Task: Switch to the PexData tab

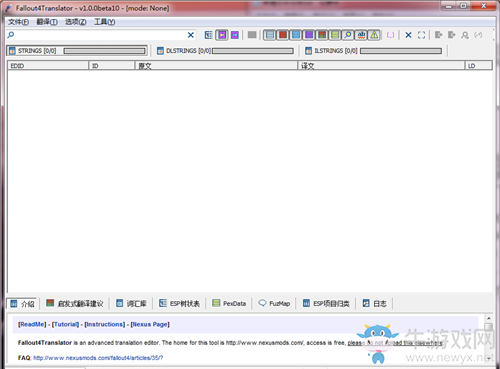Action: click(229, 303)
